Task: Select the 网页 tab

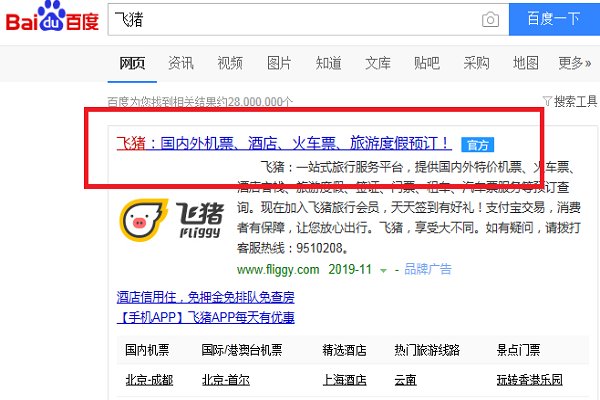Action: (x=132, y=63)
